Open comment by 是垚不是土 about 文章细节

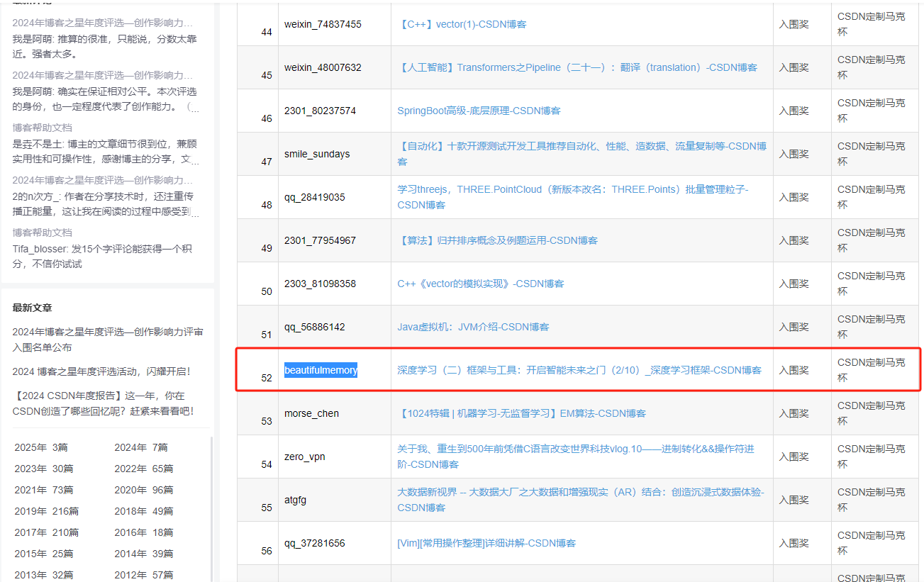pyautogui.click(x=106, y=152)
